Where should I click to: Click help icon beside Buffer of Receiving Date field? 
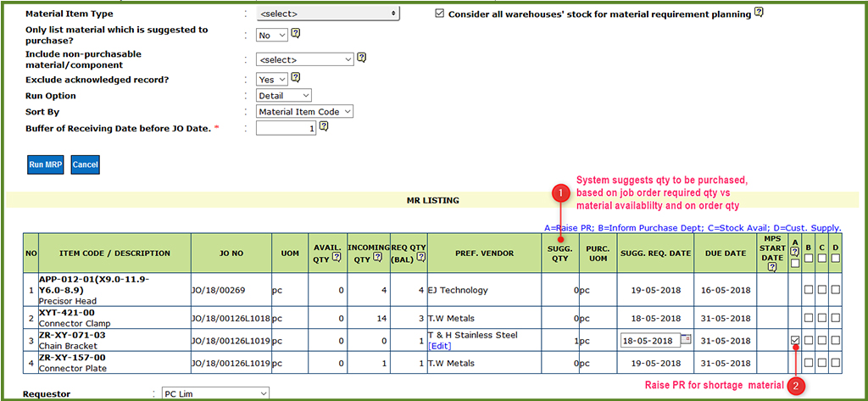click(x=325, y=127)
